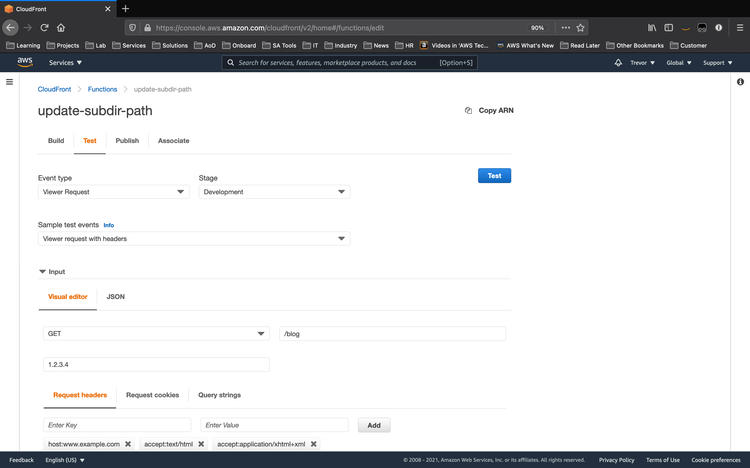The height and width of the screenshot is (468, 750).
Task: Click the padlock site security icon
Action: click(x=147, y=28)
